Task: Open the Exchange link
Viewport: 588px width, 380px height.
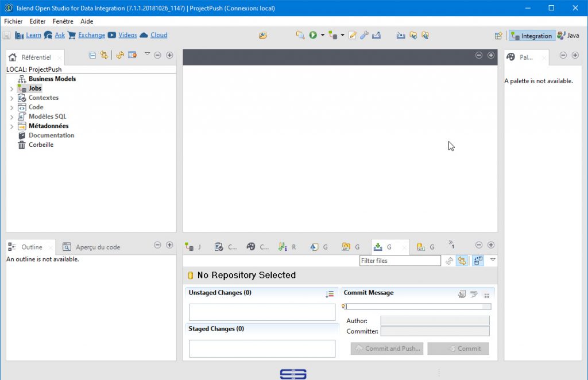Action: pyautogui.click(x=91, y=35)
